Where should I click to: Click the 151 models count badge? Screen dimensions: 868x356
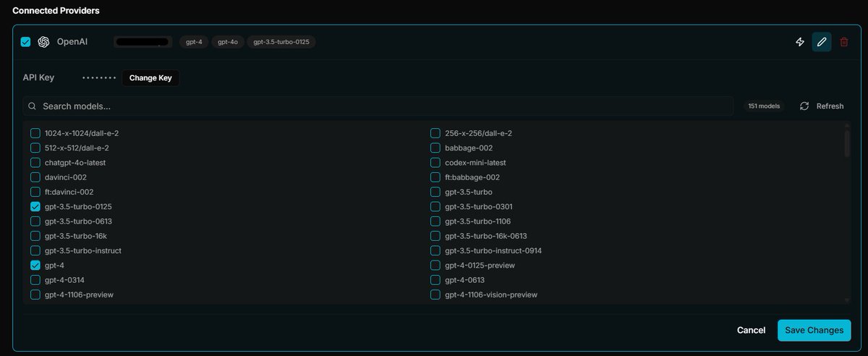(x=764, y=106)
